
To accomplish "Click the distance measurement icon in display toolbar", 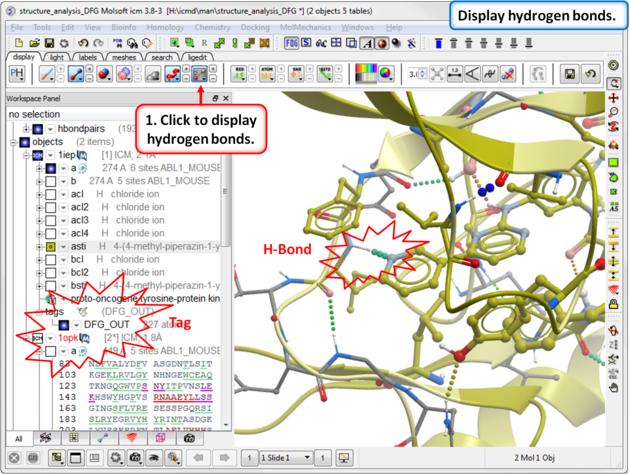I will (455, 74).
